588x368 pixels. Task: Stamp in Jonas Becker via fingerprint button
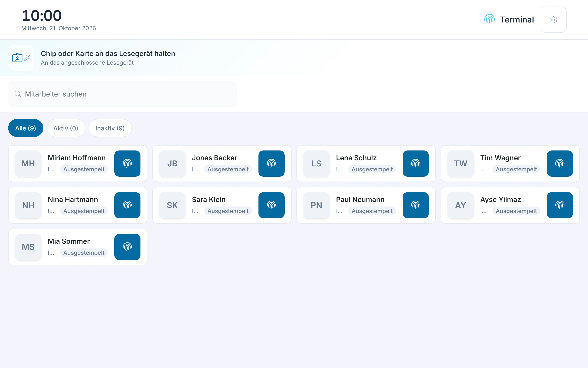[x=271, y=164]
